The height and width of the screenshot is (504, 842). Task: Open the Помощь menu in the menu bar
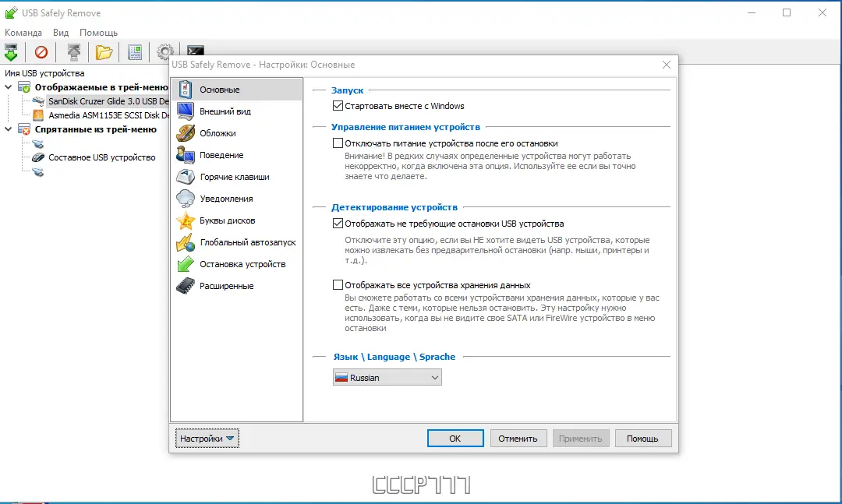point(98,33)
